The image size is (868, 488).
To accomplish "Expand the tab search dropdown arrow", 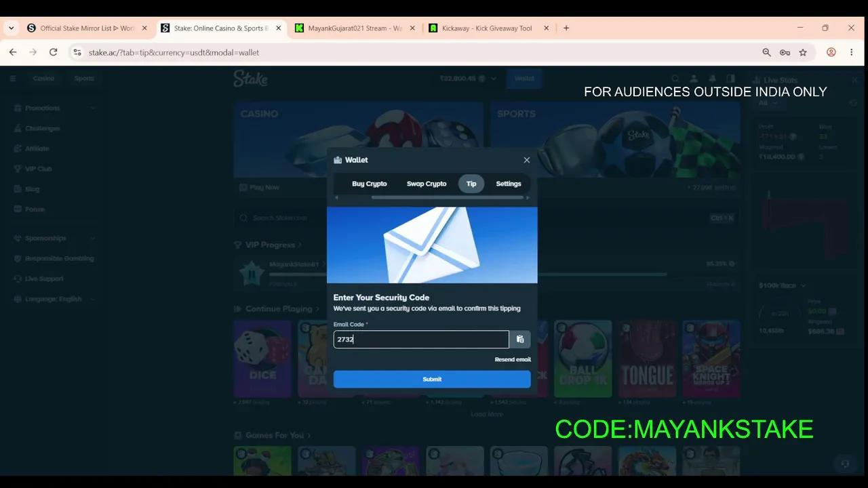I will click(x=12, y=28).
